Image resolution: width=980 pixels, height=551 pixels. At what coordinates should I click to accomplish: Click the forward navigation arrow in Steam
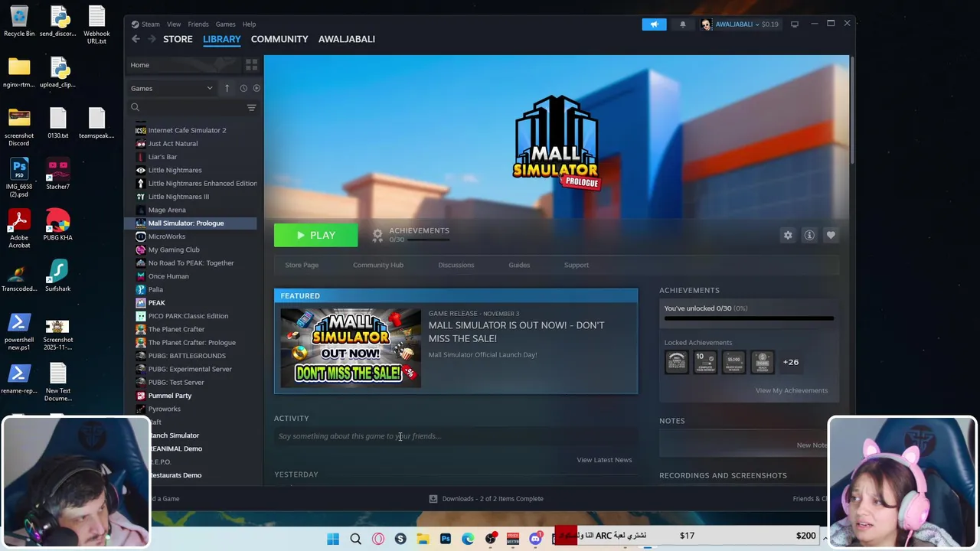click(152, 39)
